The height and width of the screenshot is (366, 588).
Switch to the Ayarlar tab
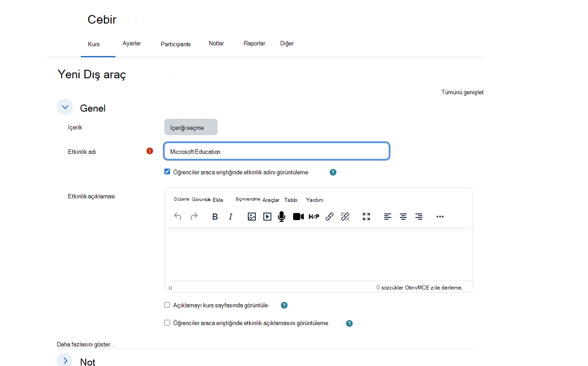pos(132,44)
